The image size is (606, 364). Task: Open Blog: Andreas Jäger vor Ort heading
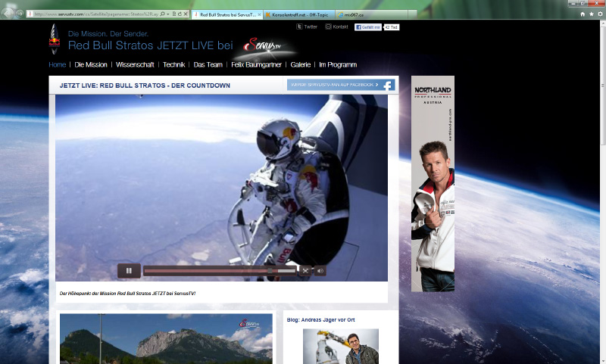[x=320, y=320]
